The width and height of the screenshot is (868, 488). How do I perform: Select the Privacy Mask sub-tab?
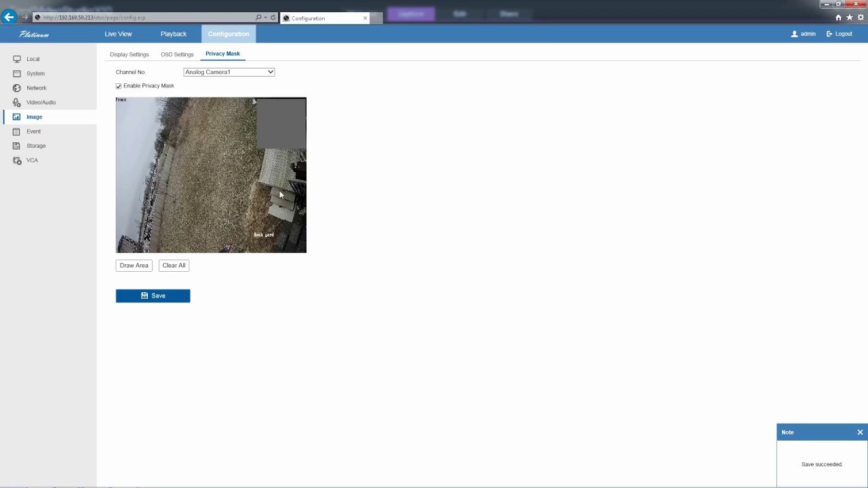[222, 54]
